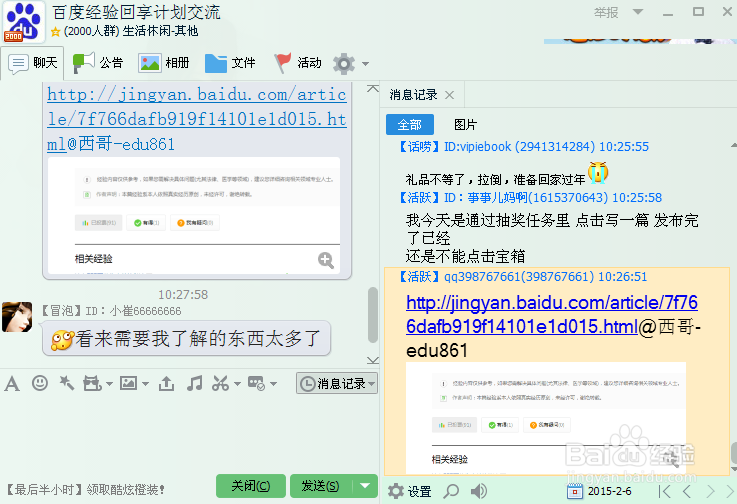737x504 pixels.
Task: Click the send picture icon
Action: click(128, 383)
